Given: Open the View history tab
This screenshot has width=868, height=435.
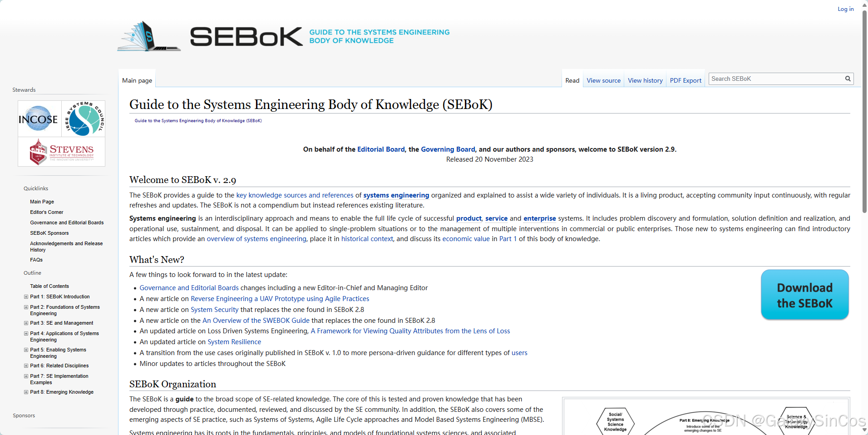Looking at the screenshot, I should (645, 80).
